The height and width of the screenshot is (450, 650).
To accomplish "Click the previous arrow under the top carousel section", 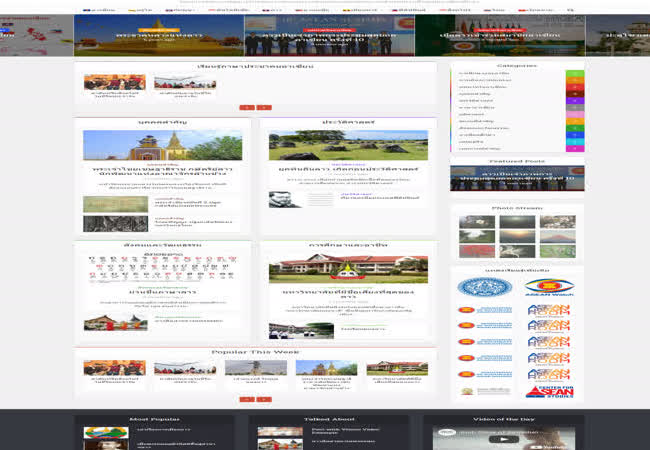I will click(x=246, y=107).
